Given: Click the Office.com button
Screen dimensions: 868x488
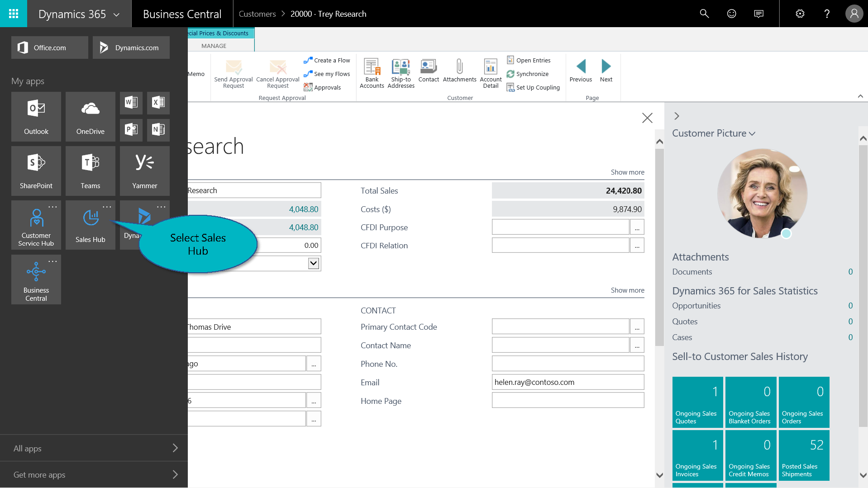Looking at the screenshot, I should tap(50, 47).
